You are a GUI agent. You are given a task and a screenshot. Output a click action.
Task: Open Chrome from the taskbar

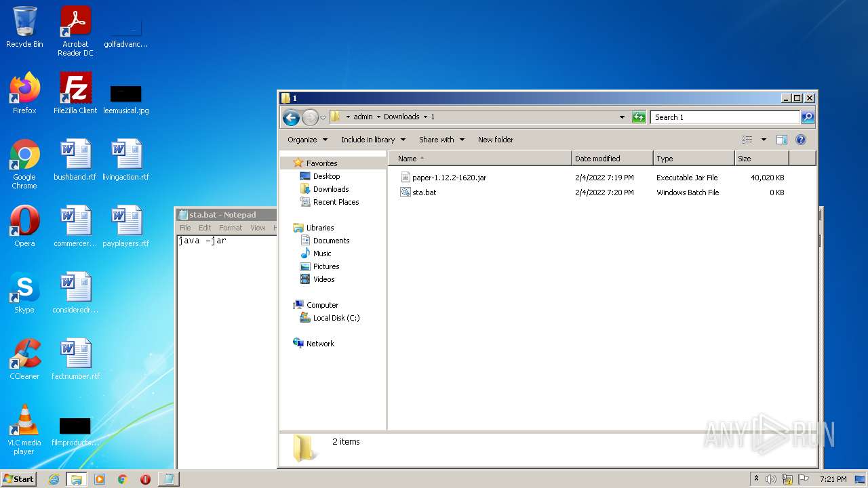point(122,479)
